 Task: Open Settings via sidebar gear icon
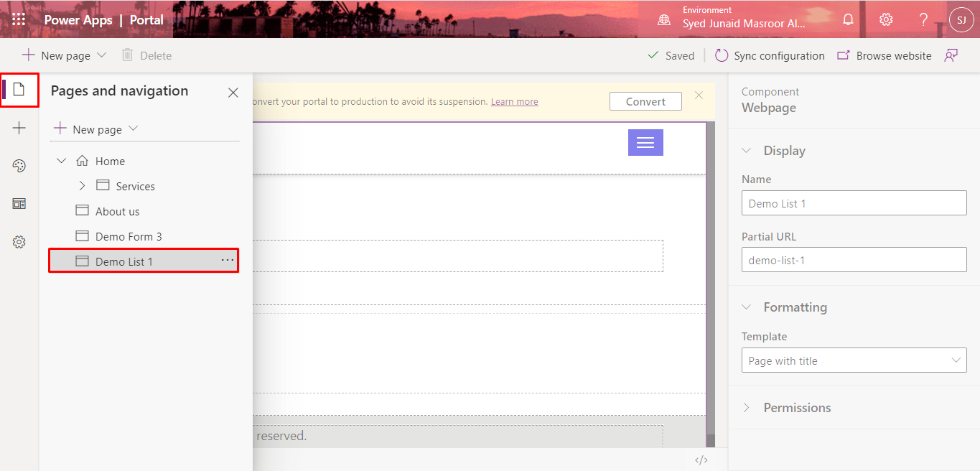[x=19, y=241]
